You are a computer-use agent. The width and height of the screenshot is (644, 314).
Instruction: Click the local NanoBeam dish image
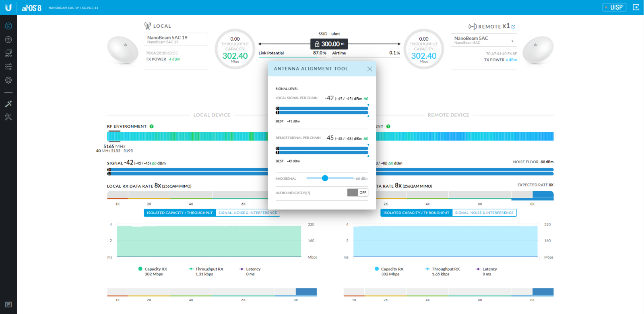pos(123,50)
